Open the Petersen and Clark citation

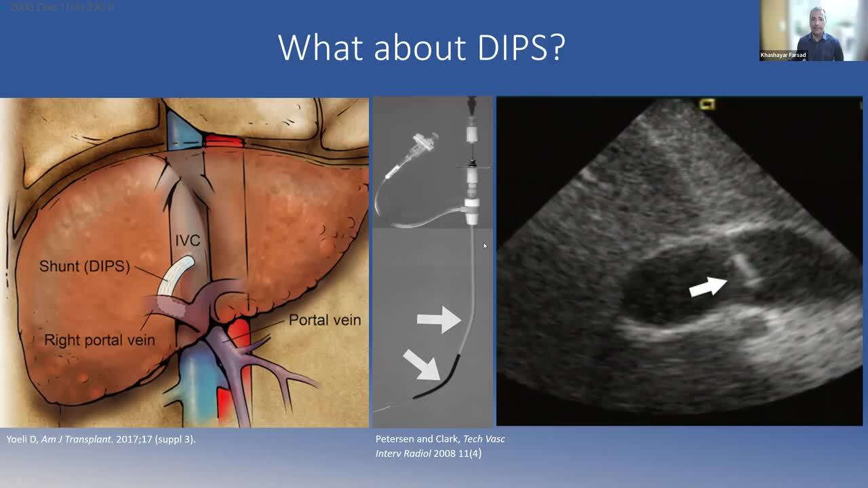click(x=440, y=446)
